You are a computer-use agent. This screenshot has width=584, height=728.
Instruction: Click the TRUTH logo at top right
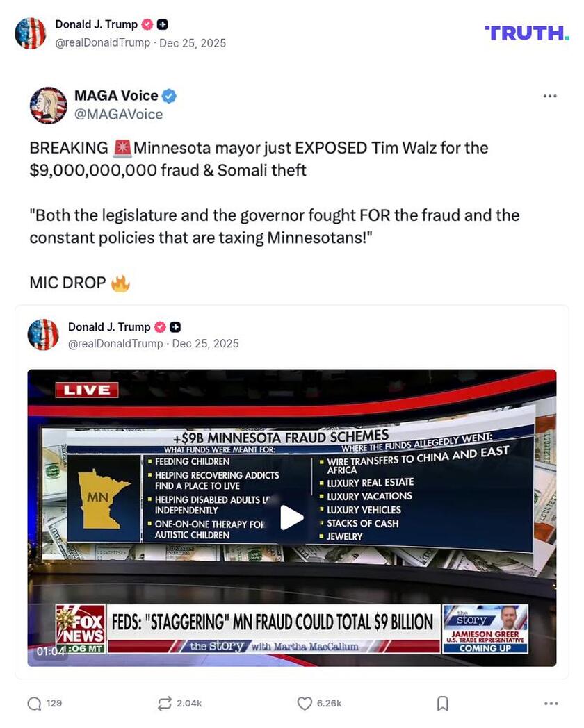click(x=527, y=33)
